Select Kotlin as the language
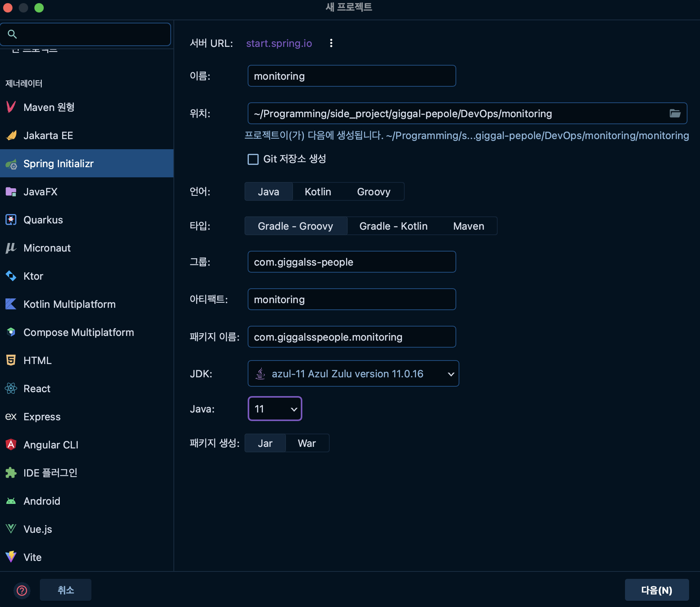 (x=318, y=192)
